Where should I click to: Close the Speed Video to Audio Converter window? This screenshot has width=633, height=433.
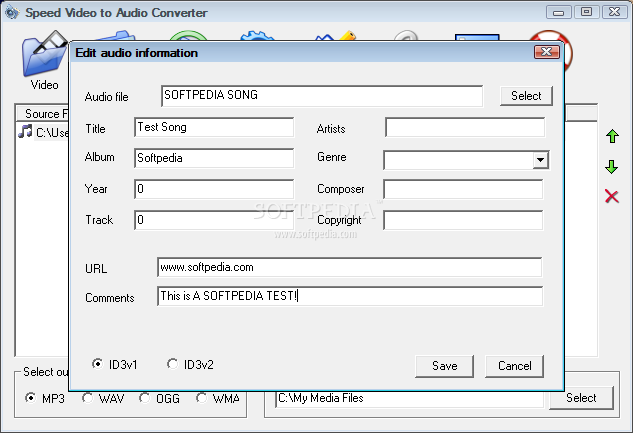coord(614,12)
